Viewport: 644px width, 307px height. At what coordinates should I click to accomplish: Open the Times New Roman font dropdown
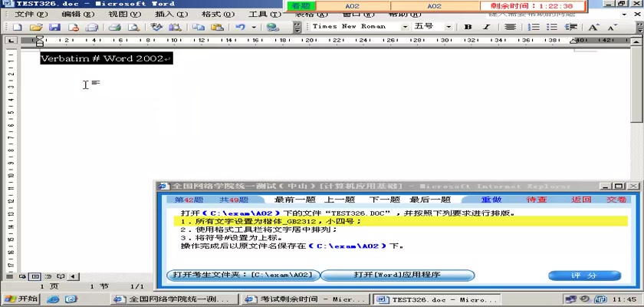(x=406, y=27)
